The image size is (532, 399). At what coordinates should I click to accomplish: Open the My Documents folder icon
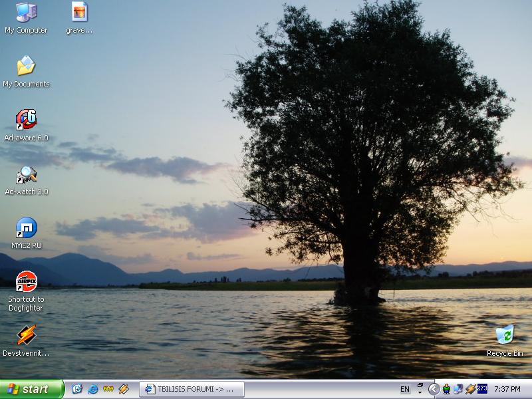(x=26, y=66)
